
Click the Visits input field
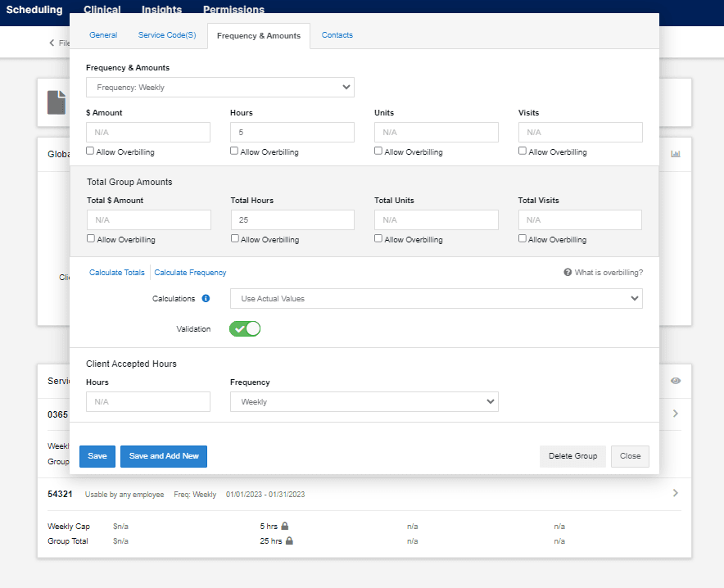pyautogui.click(x=581, y=132)
